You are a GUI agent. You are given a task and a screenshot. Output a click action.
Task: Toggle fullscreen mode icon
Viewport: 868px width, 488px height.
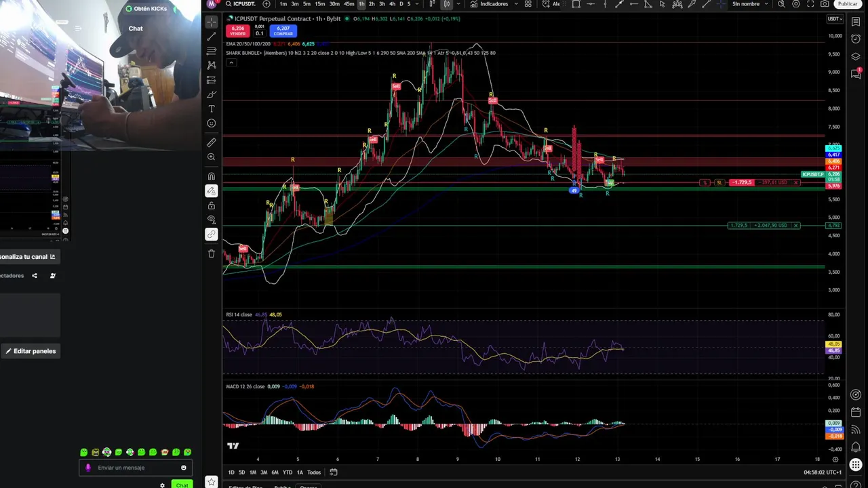(x=810, y=4)
